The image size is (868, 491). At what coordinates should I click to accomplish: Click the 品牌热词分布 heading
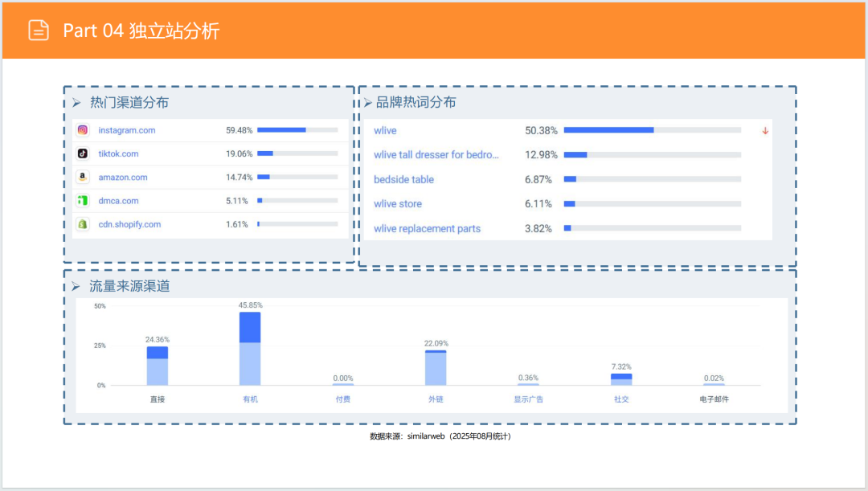coord(416,102)
